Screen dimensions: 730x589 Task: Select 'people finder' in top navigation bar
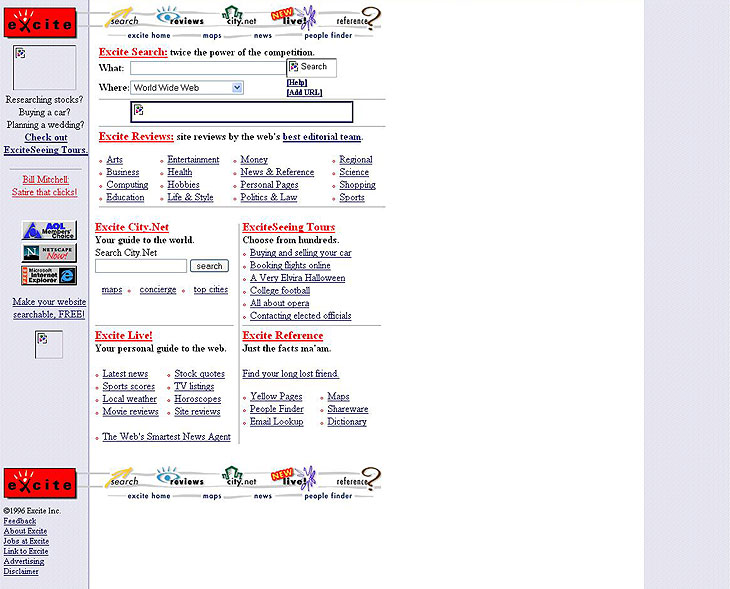pos(329,35)
